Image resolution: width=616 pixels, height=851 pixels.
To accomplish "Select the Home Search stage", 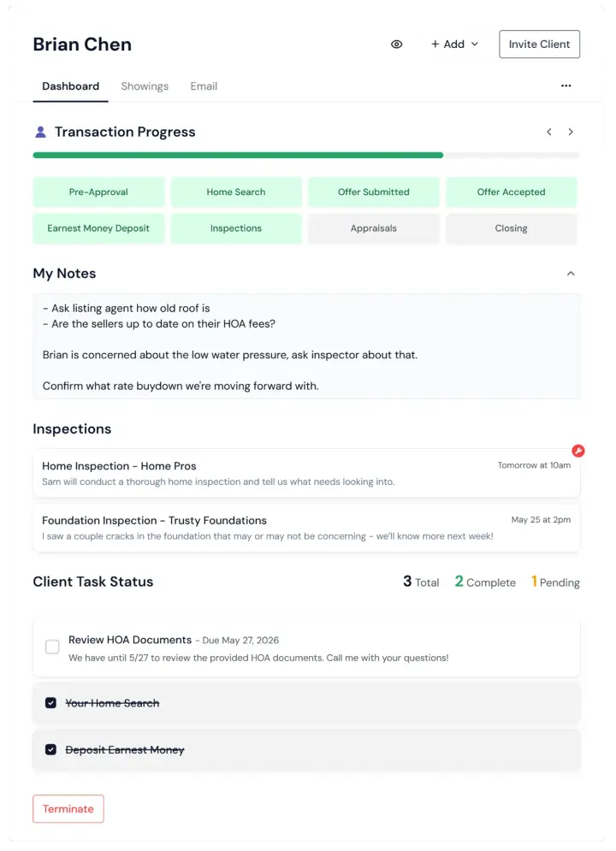I will pyautogui.click(x=236, y=192).
